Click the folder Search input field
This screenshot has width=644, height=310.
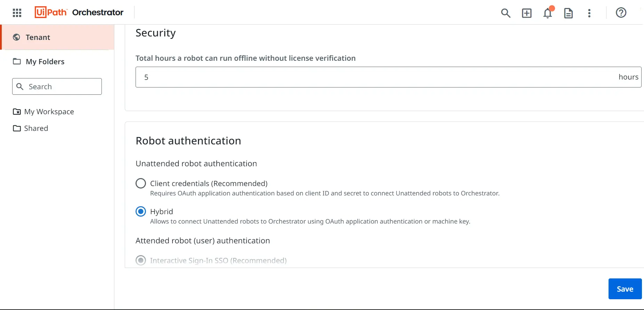pos(57,86)
